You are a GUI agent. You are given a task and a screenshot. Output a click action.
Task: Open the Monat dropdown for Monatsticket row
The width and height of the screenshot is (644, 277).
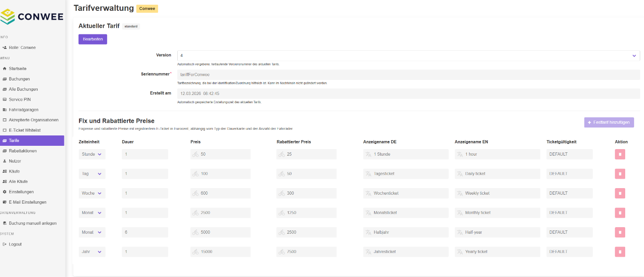[92, 213]
